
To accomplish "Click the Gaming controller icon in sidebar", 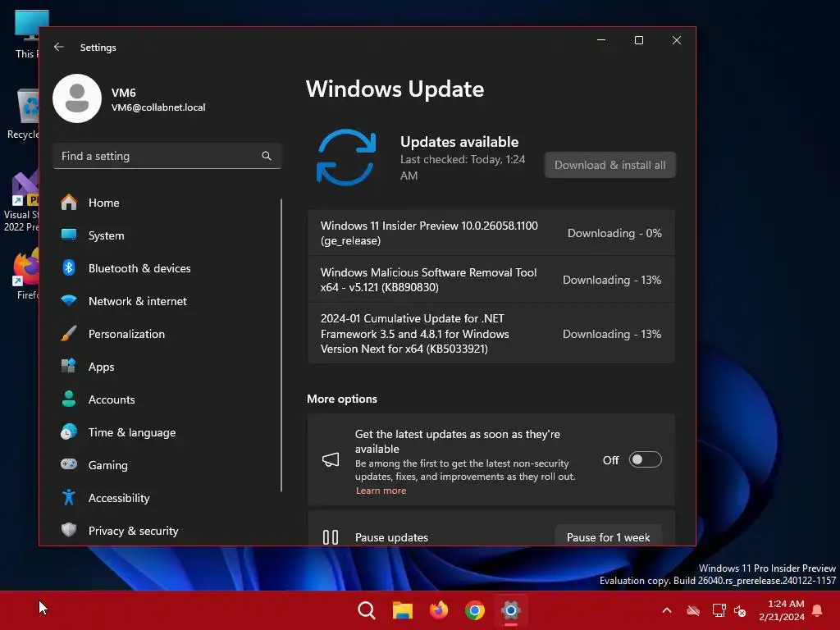I will tap(69, 464).
